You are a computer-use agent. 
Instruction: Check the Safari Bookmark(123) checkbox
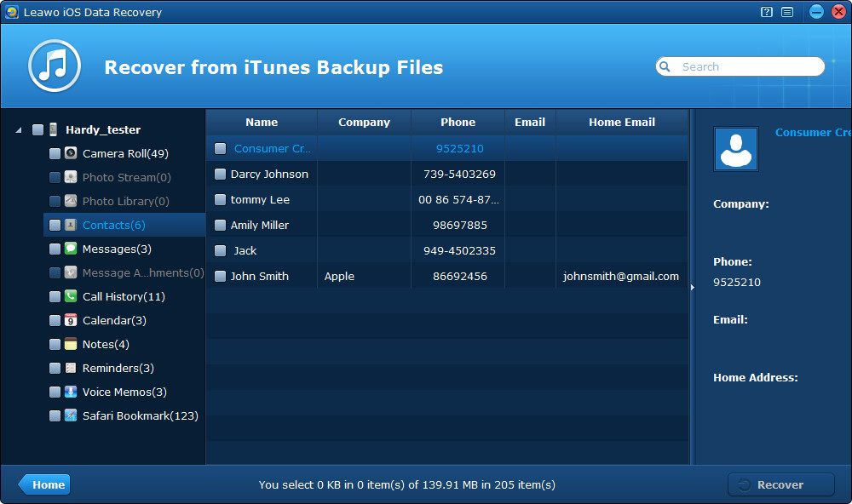coord(55,416)
